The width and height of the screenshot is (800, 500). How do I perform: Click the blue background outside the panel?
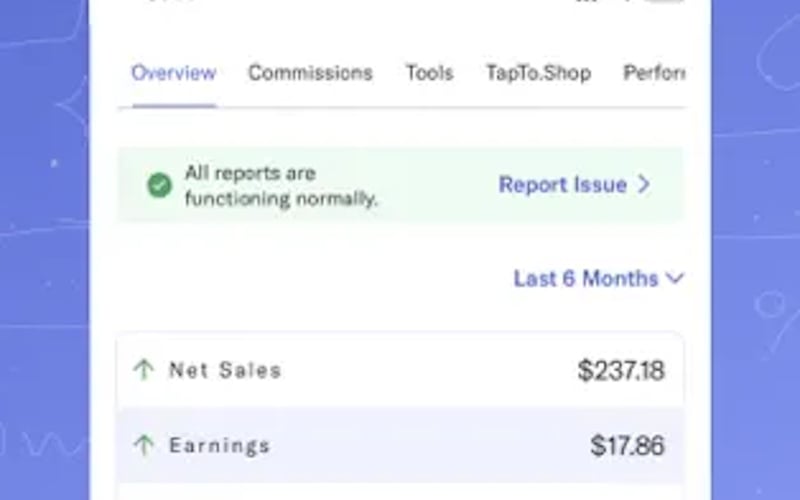click(45, 250)
